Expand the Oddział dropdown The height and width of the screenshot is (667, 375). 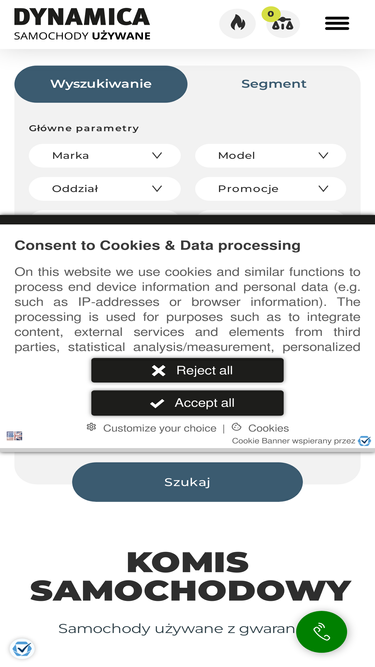pyautogui.click(x=105, y=189)
